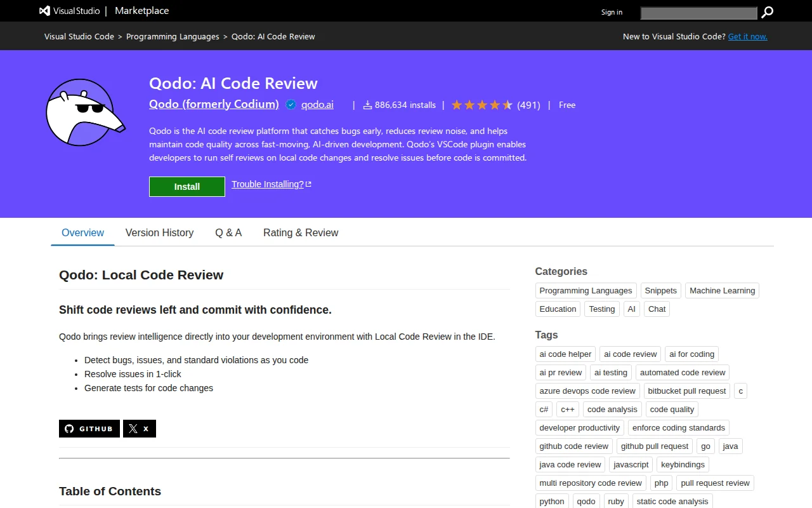The width and height of the screenshot is (812, 508).
Task: Click the azure devops code review tag
Action: point(587,391)
